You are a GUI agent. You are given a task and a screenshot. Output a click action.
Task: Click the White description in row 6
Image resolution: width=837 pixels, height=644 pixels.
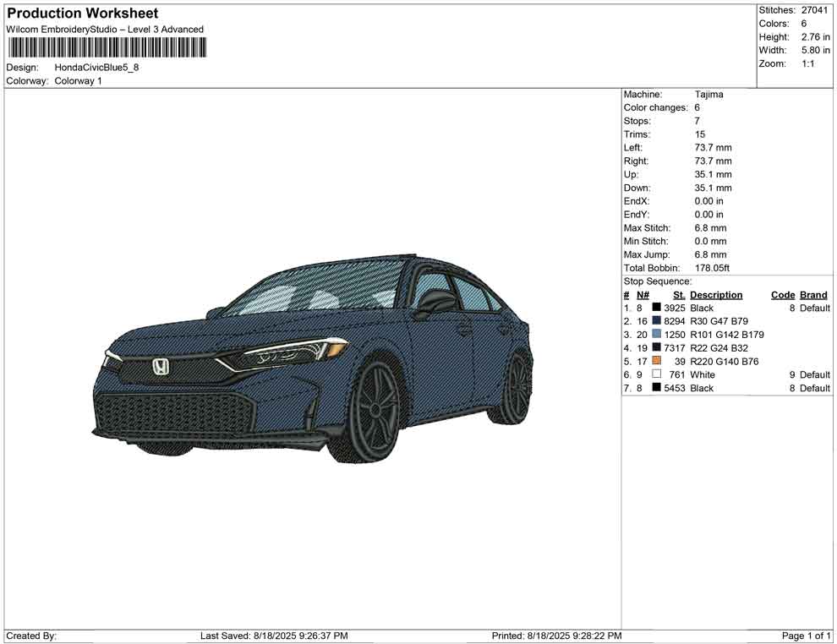pyautogui.click(x=703, y=374)
